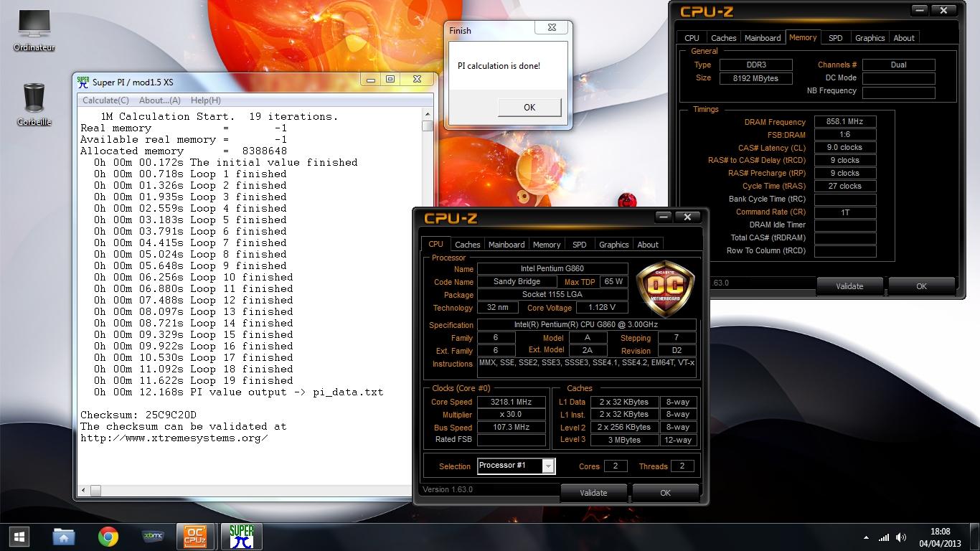Click the Core Speed value 3218.1 MHz
Image resolution: width=980 pixels, height=551 pixels.
[x=511, y=402]
